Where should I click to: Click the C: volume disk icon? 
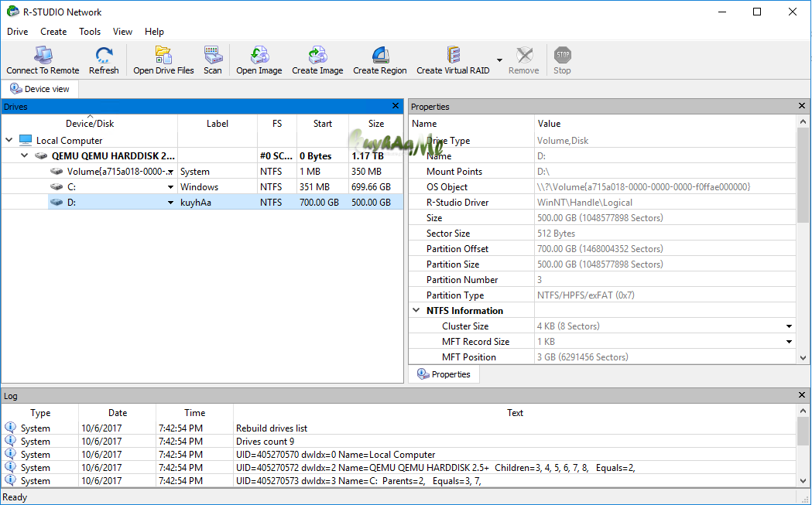tap(57, 187)
